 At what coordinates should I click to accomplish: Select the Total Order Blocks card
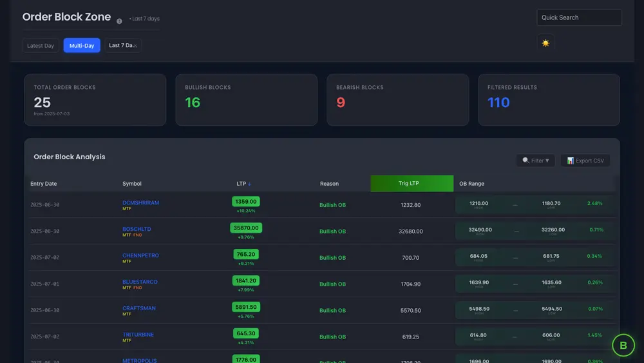95,100
